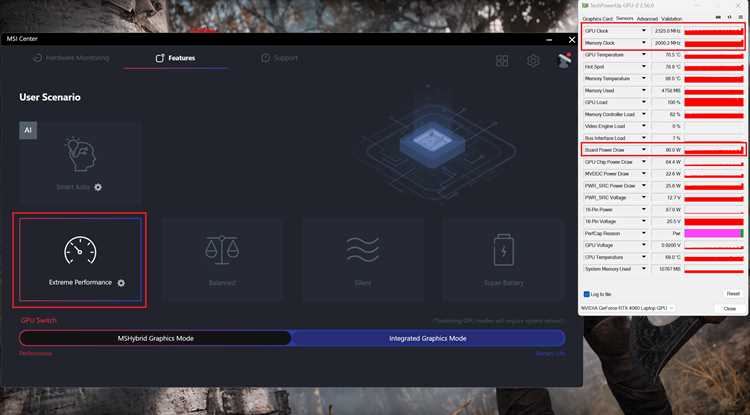Screen dimensions: 750x415
Task: Click the 16-Pin Voltage red graph
Action: coord(714,221)
